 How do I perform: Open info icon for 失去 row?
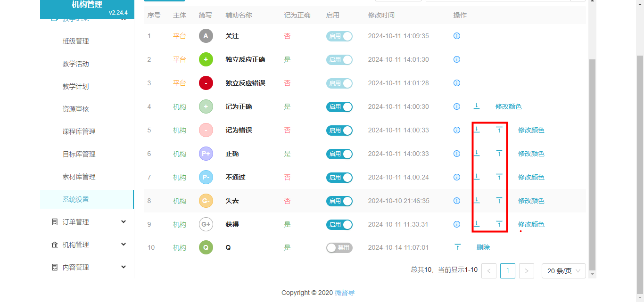click(x=456, y=201)
